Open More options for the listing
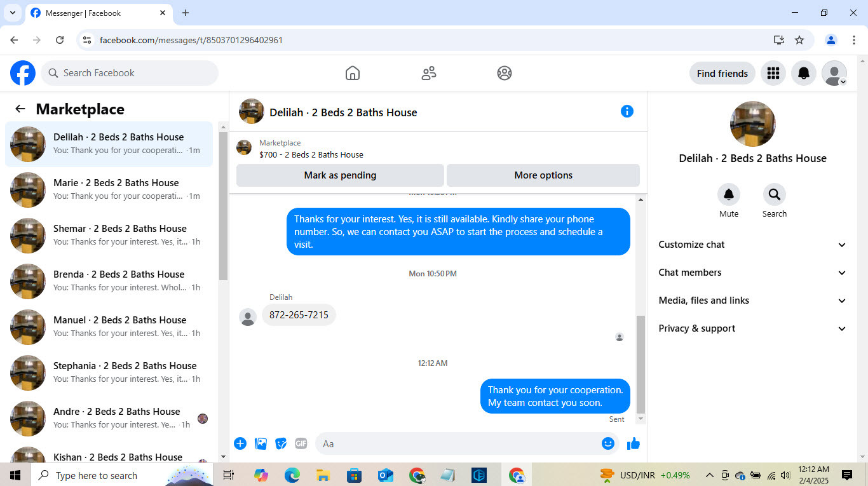 (543, 175)
